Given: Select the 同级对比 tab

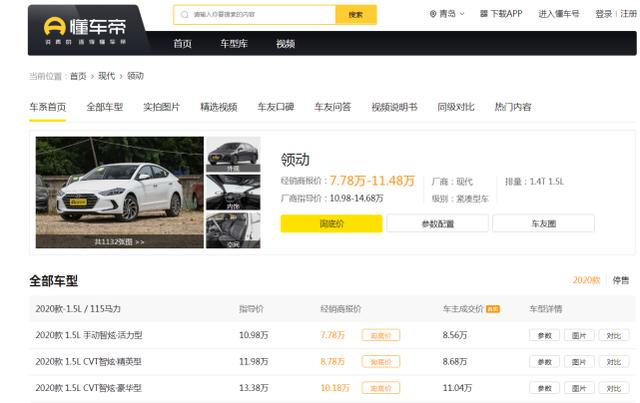Looking at the screenshot, I should point(456,107).
